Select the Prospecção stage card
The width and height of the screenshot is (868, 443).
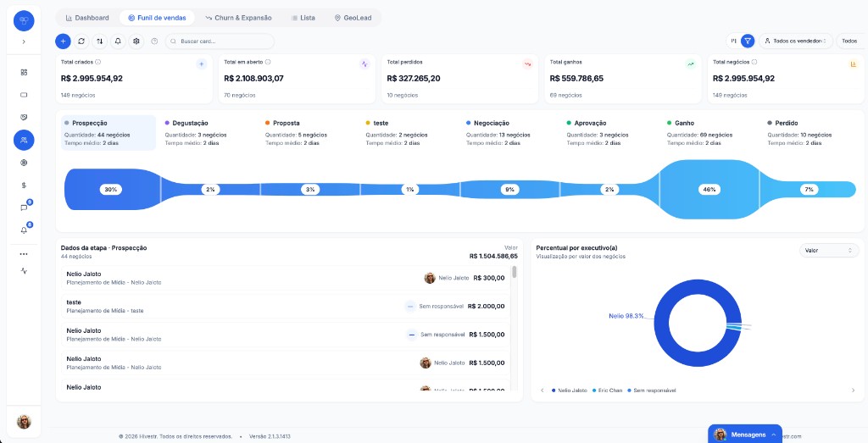click(108, 133)
